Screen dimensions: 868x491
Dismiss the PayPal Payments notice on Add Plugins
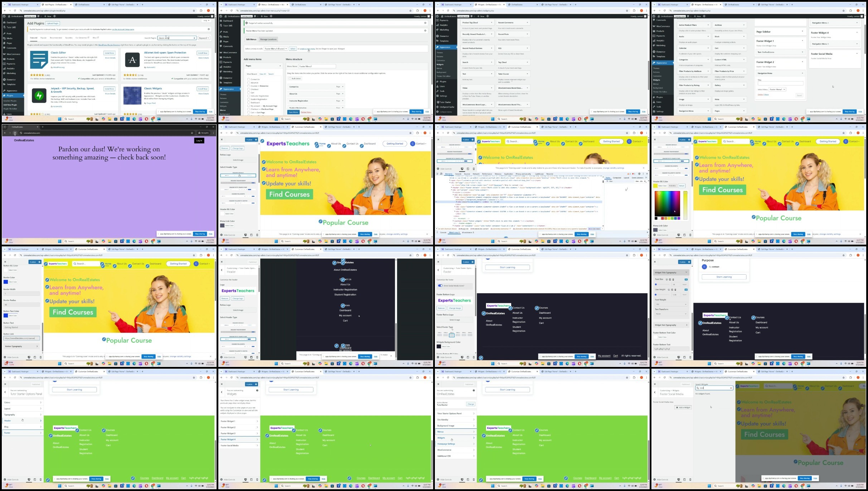(209, 29)
